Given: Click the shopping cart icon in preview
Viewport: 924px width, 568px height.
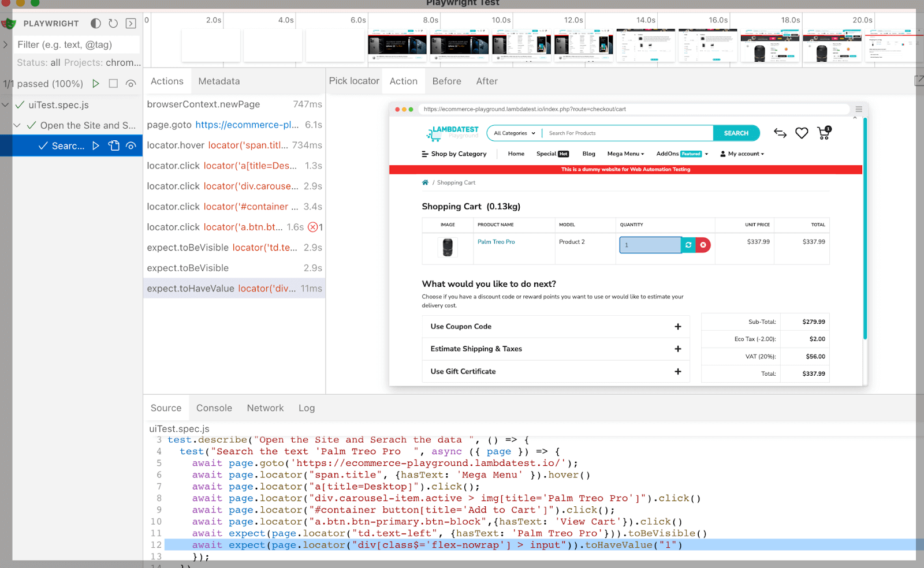Looking at the screenshot, I should click(824, 133).
